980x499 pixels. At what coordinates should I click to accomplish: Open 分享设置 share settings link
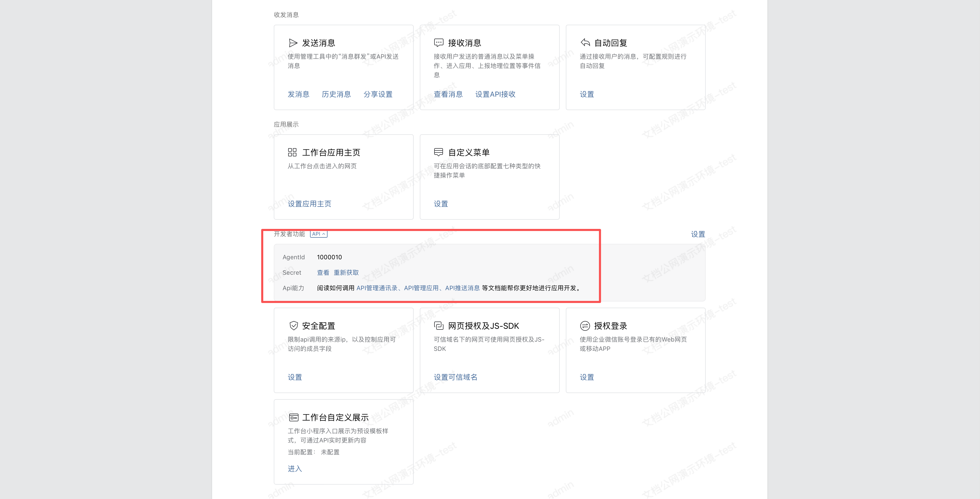coord(378,94)
